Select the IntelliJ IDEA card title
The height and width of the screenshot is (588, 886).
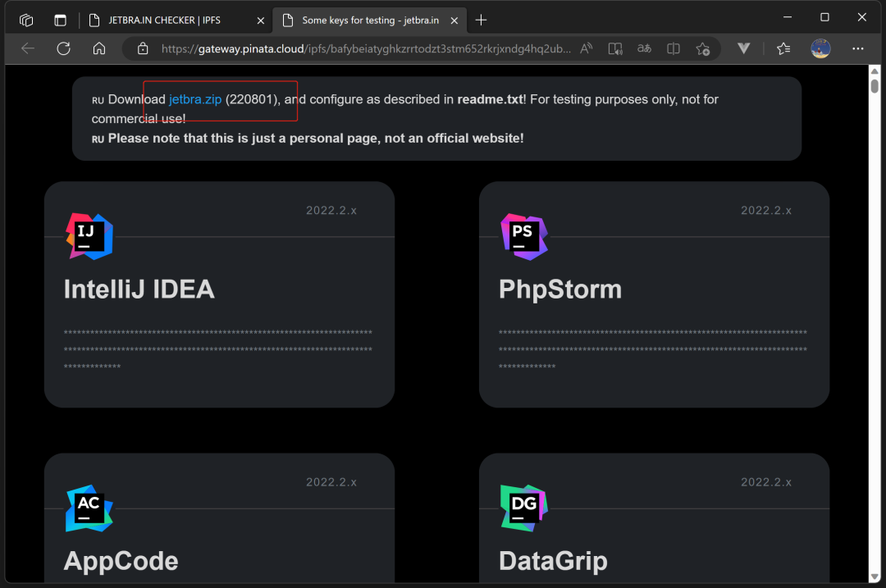click(139, 289)
